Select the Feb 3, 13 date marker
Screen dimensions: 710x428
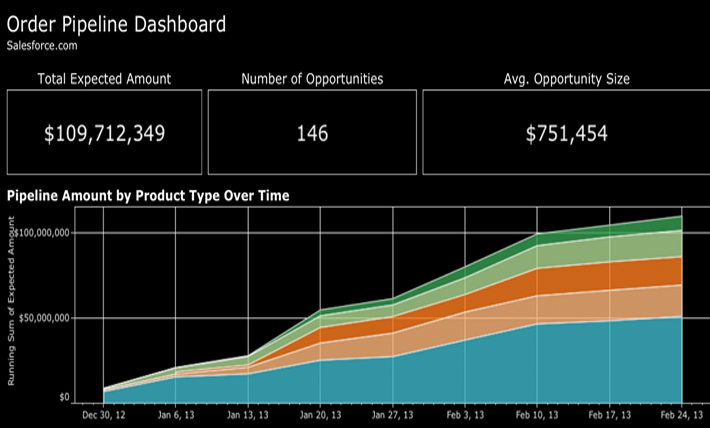point(465,415)
